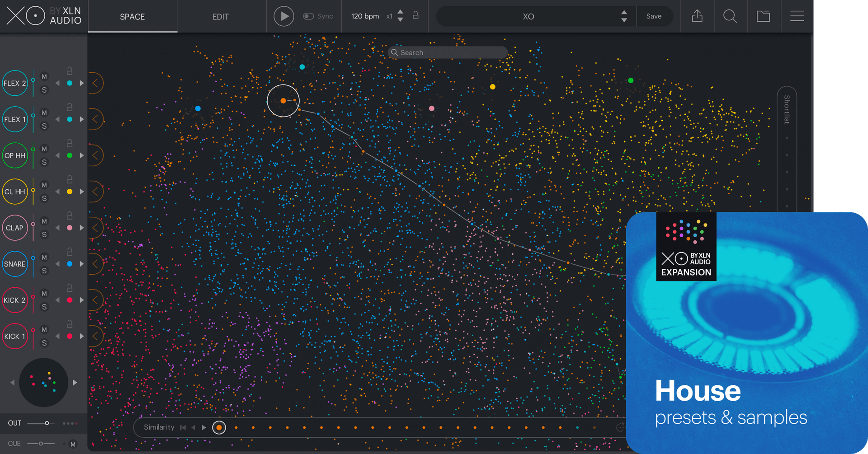
Task: Select the CL HH channel
Action: tap(15, 192)
